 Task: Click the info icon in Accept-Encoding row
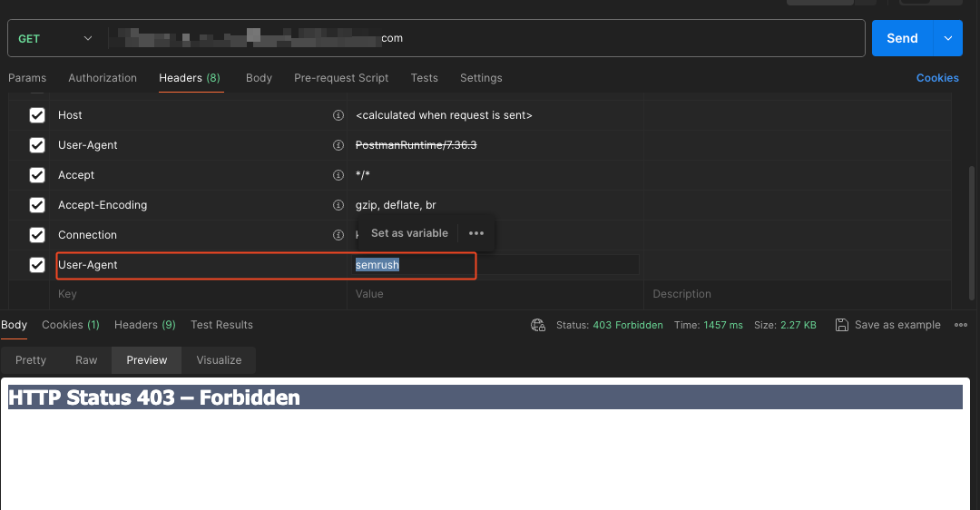338,205
